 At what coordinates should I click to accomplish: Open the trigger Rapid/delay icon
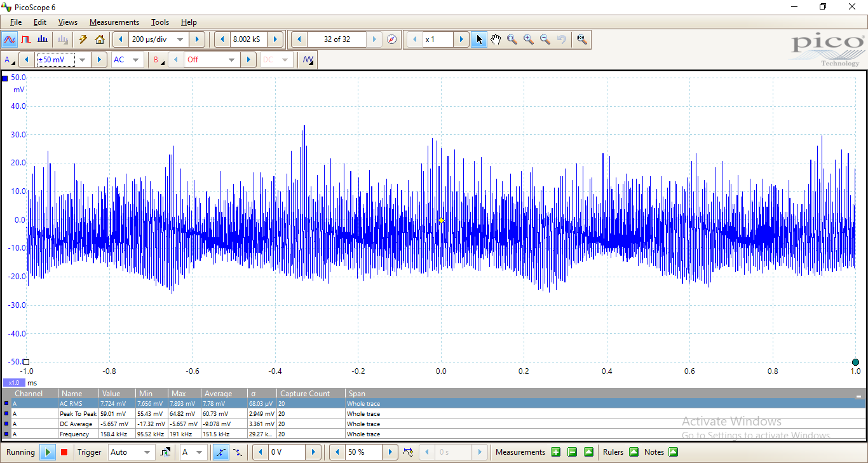click(x=409, y=452)
